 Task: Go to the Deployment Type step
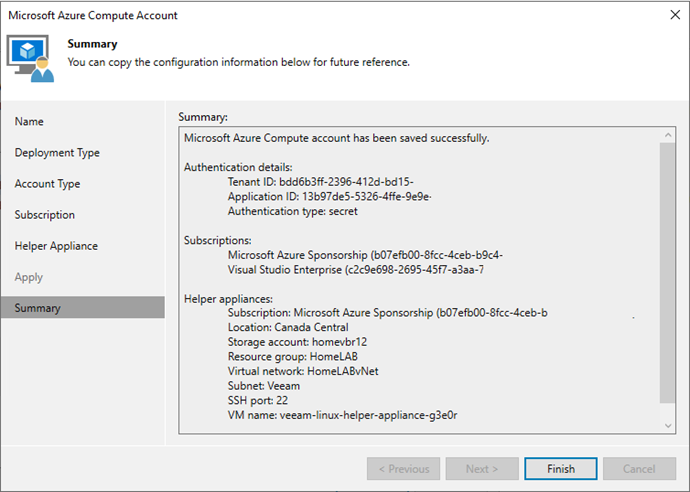click(x=57, y=153)
